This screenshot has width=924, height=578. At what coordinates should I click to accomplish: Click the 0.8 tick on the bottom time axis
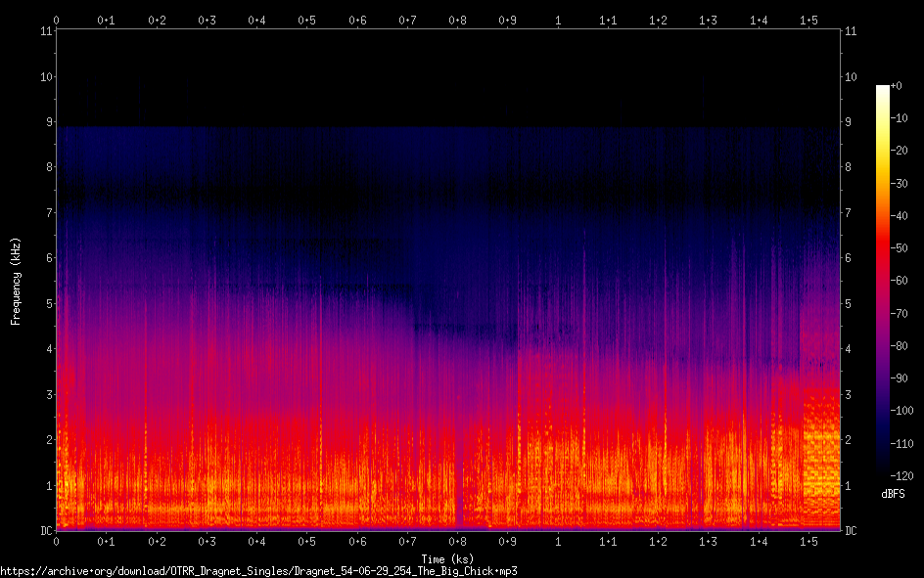pyautogui.click(x=457, y=541)
